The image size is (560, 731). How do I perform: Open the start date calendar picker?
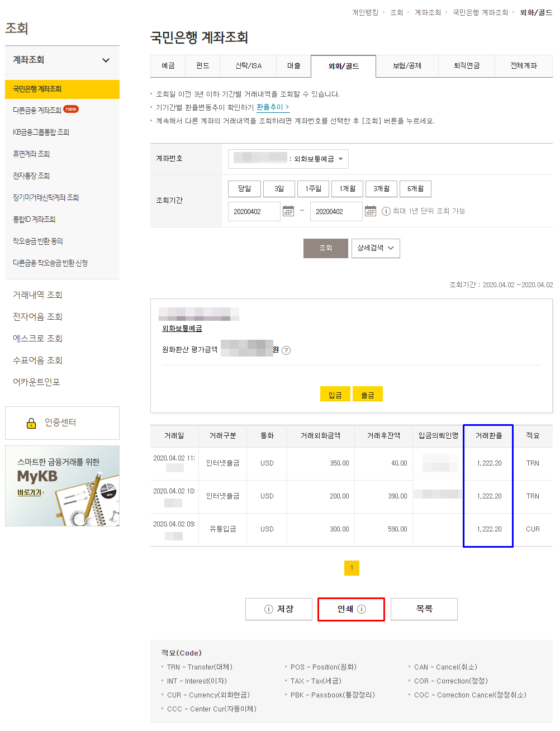click(288, 211)
